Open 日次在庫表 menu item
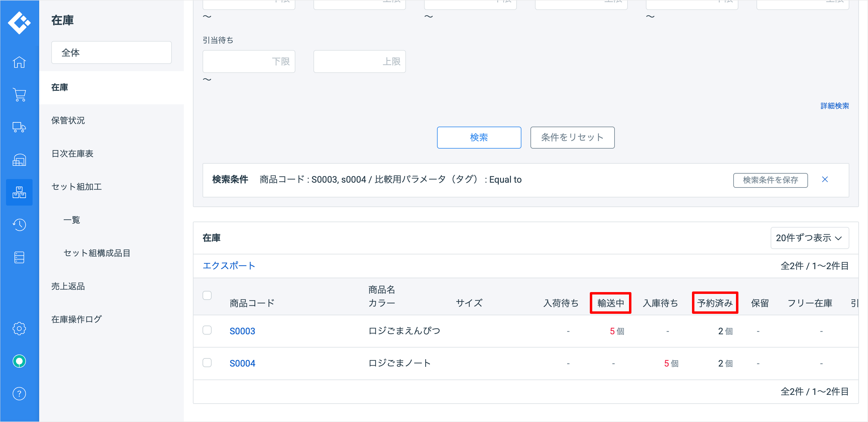This screenshot has height=422, width=868. 72,154
